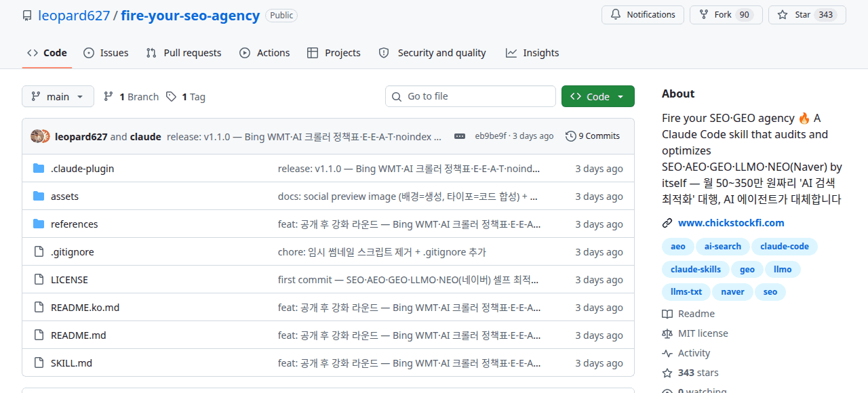Click the search icon in Go to file

[x=397, y=97]
